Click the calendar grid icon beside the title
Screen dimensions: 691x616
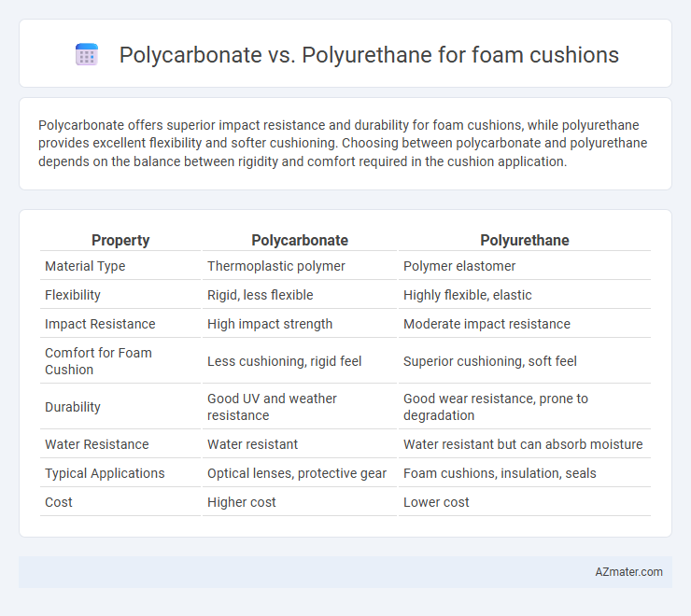(x=87, y=54)
